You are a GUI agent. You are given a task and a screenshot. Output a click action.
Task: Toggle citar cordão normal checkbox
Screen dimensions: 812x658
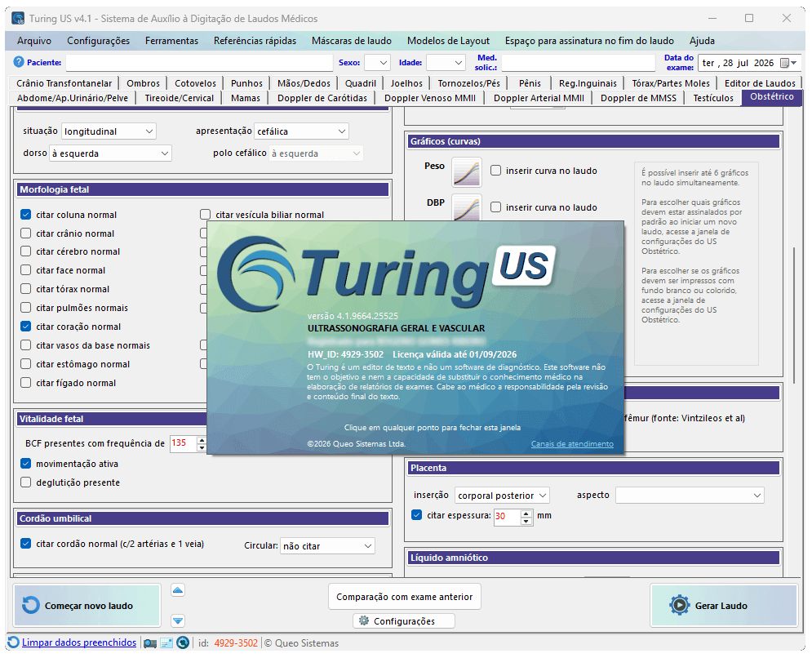click(26, 544)
